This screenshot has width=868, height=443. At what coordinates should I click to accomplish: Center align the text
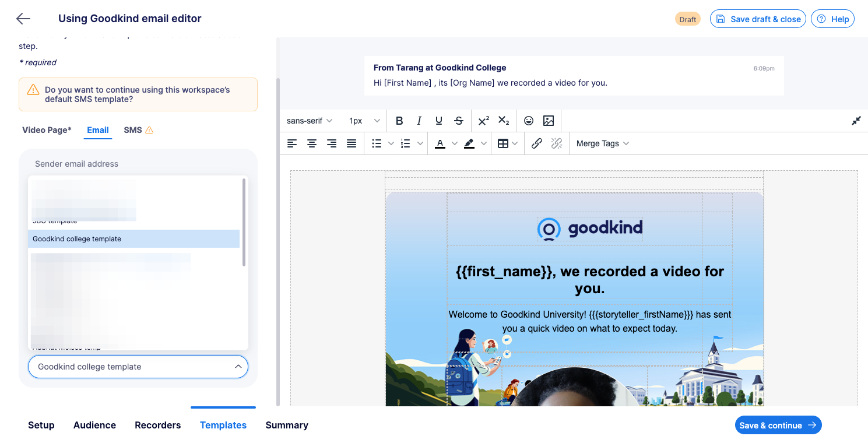312,143
